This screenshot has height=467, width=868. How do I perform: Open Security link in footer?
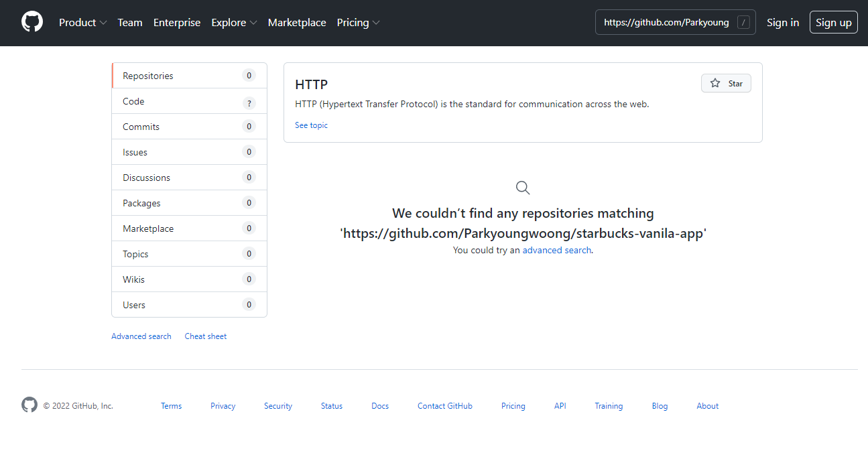pyautogui.click(x=278, y=406)
